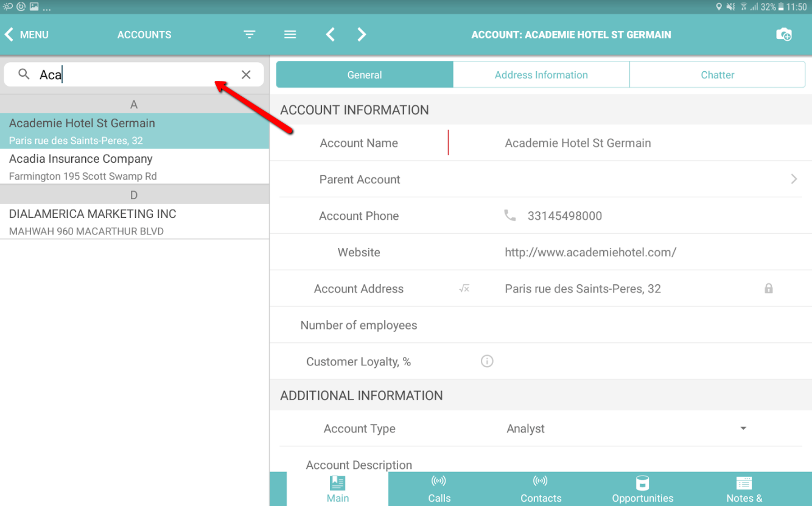
Task: Go to previous account using left arrow
Action: (331, 35)
